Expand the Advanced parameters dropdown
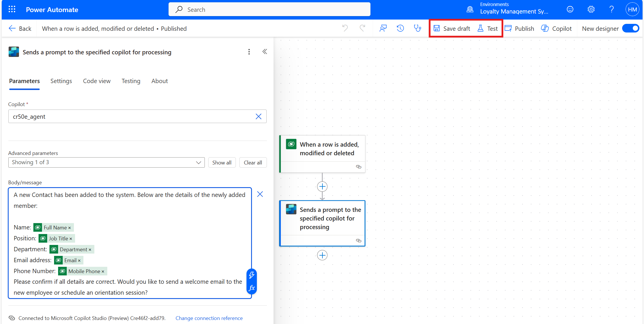Viewport: 644px width, 324px height. point(198,162)
